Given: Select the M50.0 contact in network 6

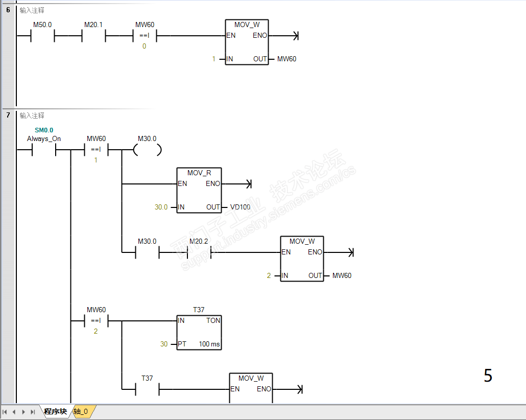Looking at the screenshot, I should (x=42, y=35).
